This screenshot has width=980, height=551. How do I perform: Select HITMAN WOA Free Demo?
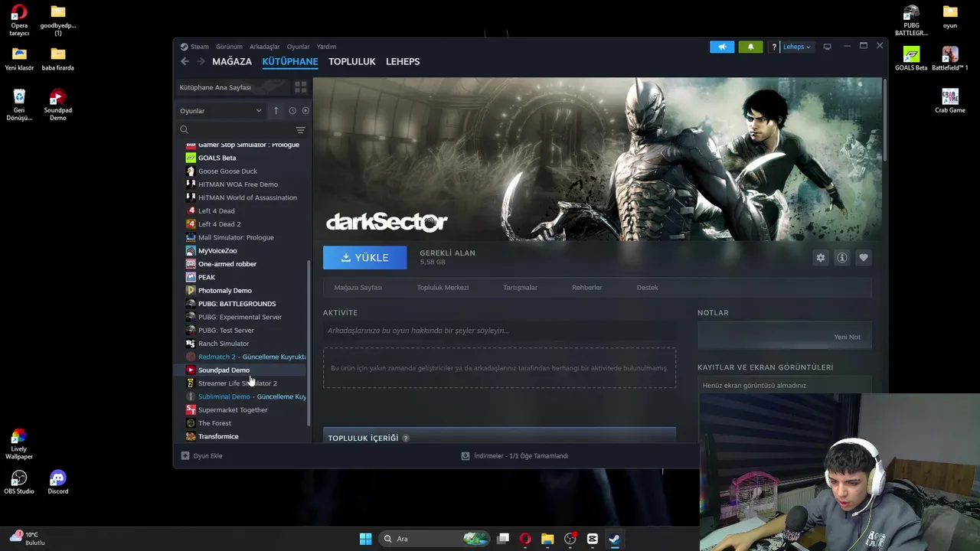click(238, 184)
